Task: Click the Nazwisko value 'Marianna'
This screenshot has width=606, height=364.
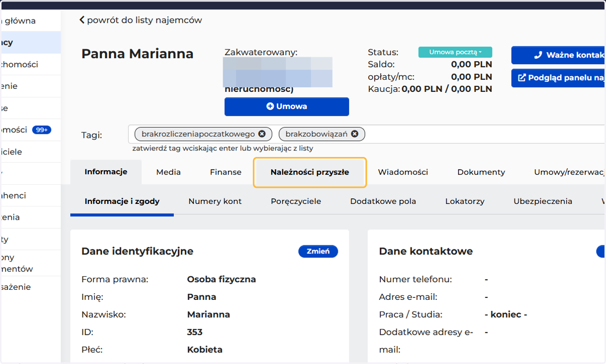Action: tap(209, 315)
